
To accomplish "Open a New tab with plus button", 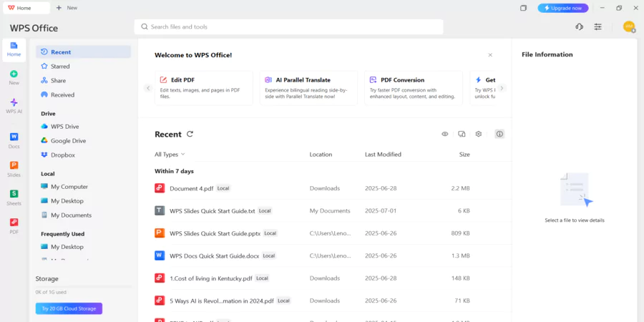I will (59, 8).
